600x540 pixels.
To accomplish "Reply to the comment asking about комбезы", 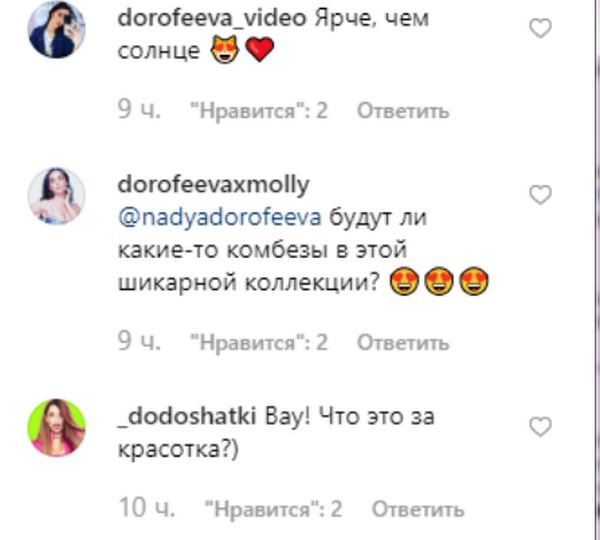I will click(x=403, y=342).
